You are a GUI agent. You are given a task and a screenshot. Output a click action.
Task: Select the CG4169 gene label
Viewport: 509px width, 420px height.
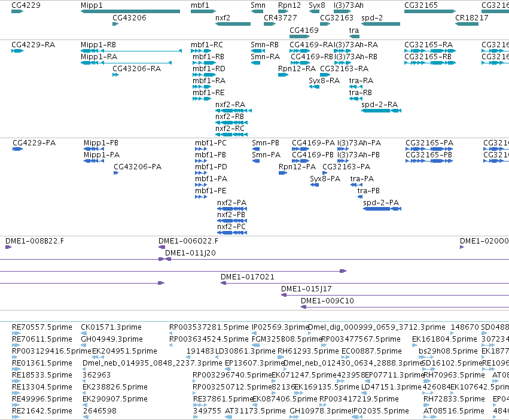tap(304, 30)
